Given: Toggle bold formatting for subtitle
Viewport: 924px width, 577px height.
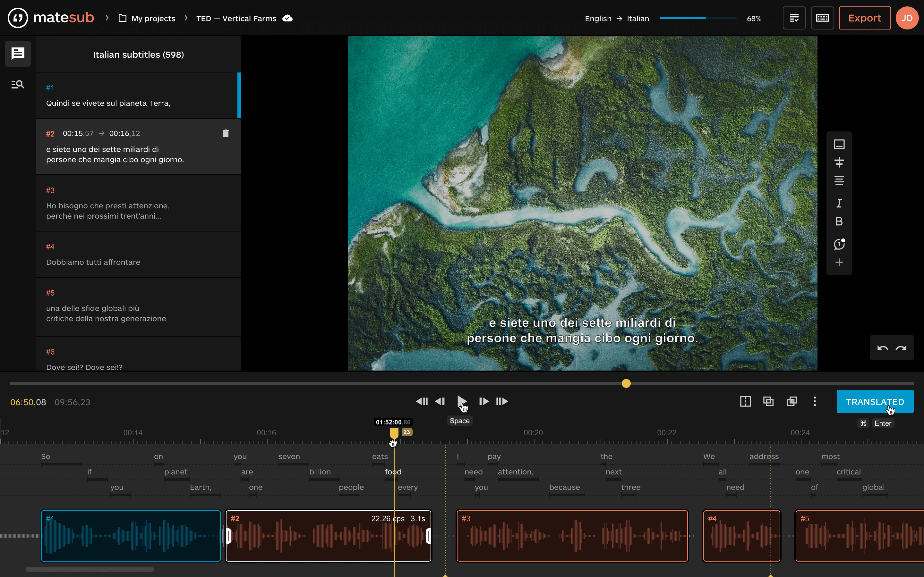Looking at the screenshot, I should [x=839, y=221].
